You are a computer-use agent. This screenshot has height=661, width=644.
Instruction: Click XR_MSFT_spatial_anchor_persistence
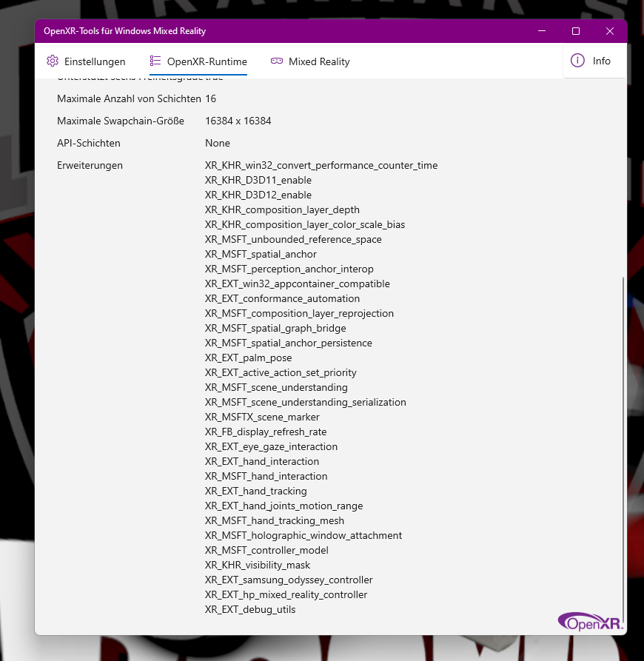289,343
